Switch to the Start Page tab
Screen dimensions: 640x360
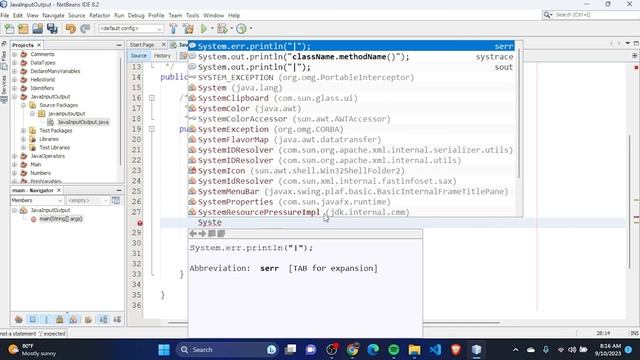(142, 45)
